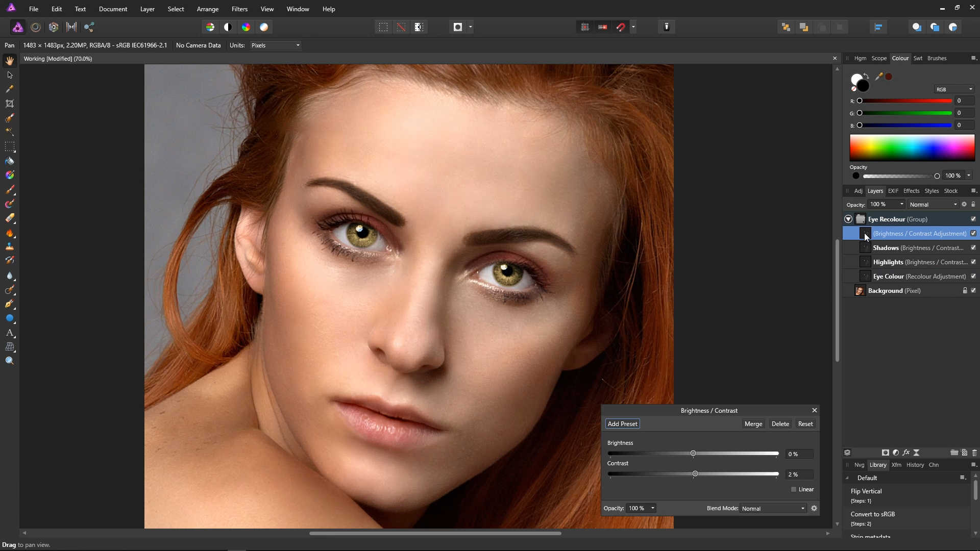Select the Artistic Text tool

tap(10, 333)
